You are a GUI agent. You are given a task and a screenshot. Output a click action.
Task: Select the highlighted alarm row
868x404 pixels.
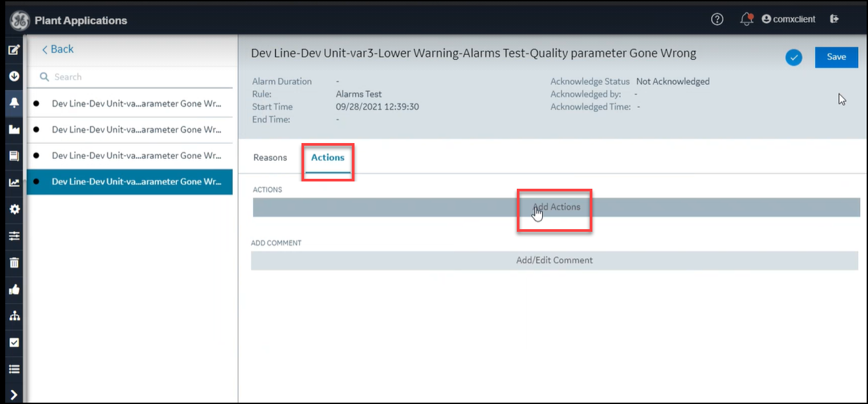130,181
